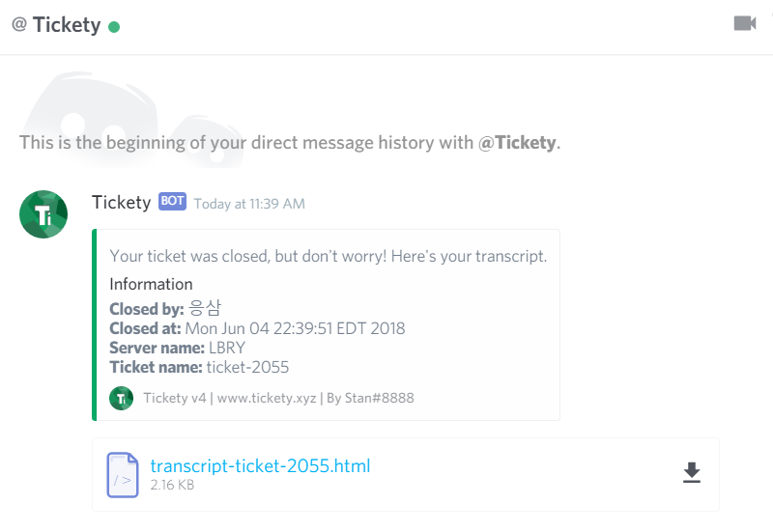This screenshot has width=773, height=532.
Task: Open Tickety's large profile avatar
Action: tap(43, 214)
